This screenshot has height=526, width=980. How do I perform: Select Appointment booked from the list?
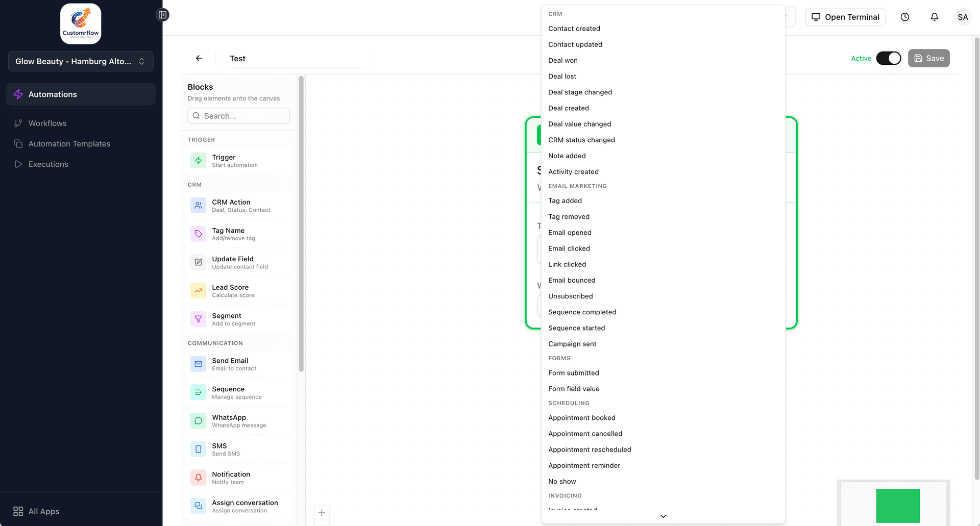click(581, 418)
